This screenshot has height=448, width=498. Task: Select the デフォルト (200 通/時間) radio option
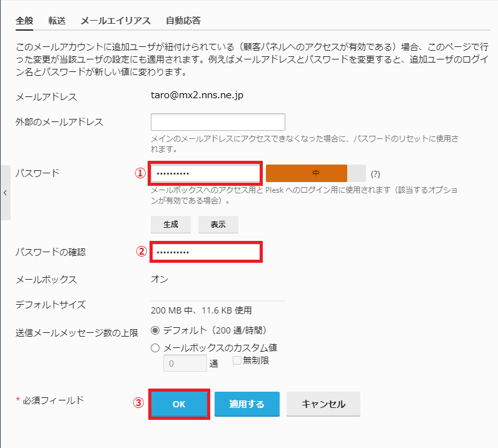pos(155,330)
